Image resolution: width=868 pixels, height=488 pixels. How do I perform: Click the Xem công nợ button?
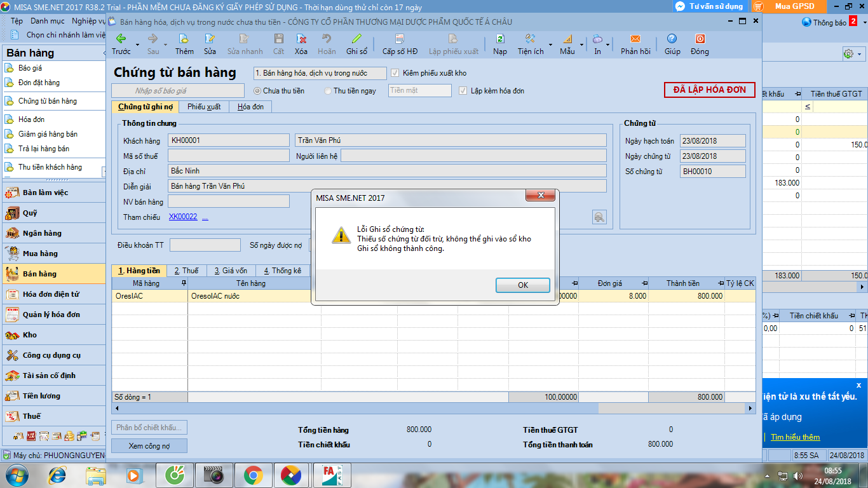click(x=149, y=446)
